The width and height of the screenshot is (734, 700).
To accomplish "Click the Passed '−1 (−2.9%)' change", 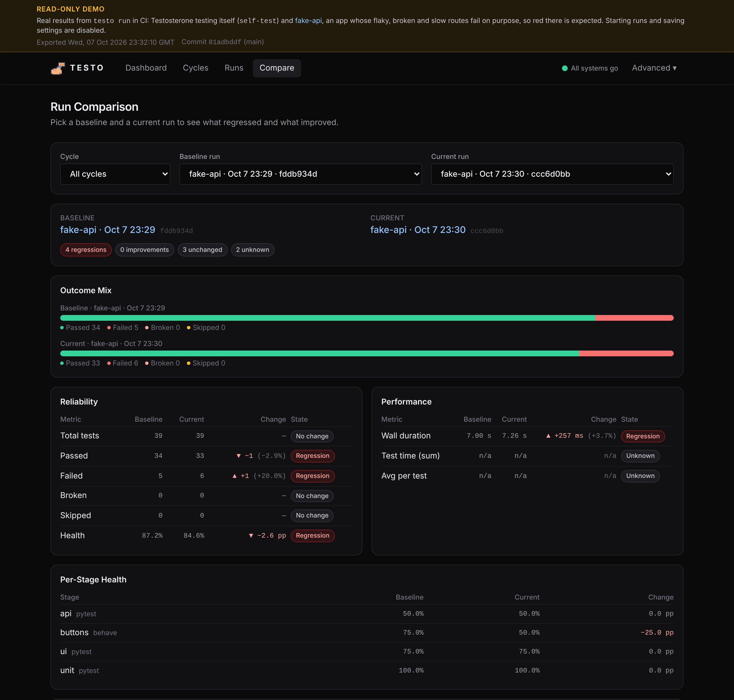I will click(x=261, y=456).
